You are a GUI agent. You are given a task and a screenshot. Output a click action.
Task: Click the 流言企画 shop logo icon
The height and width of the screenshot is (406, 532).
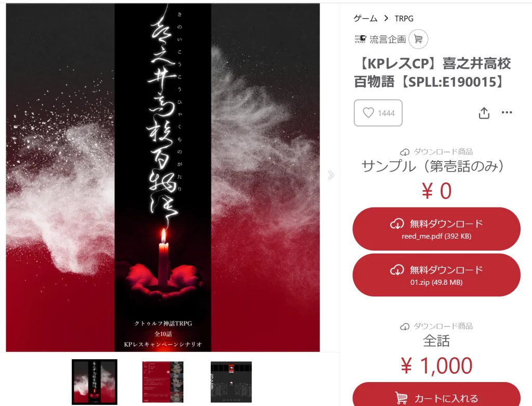coord(361,39)
